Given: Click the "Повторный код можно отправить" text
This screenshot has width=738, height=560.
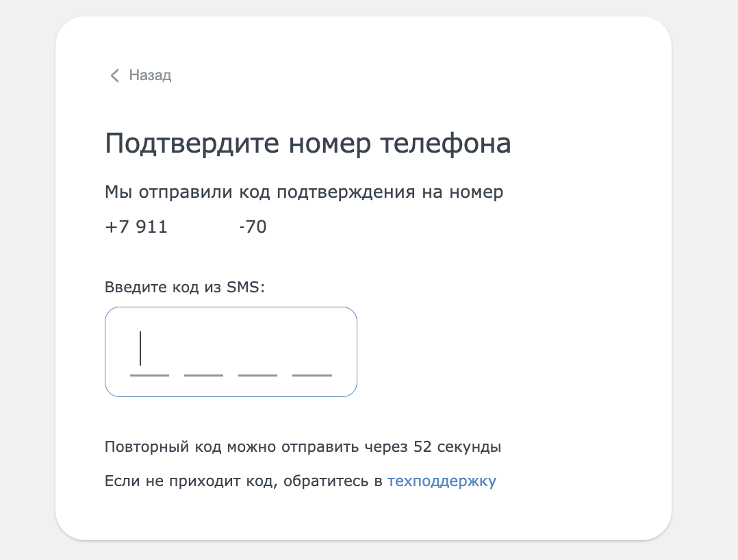Looking at the screenshot, I should (257, 447).
